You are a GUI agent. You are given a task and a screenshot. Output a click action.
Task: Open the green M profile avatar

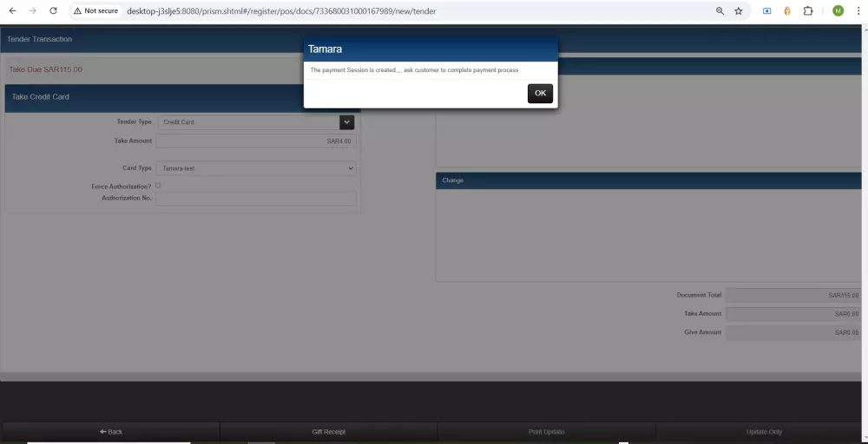tap(838, 11)
